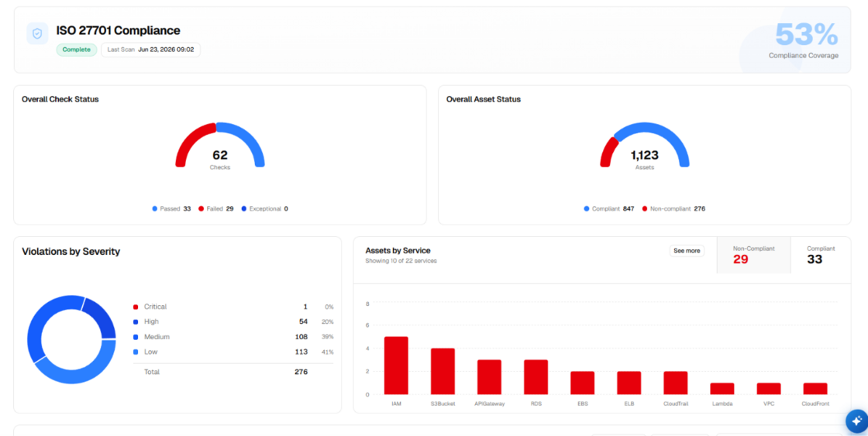The height and width of the screenshot is (436, 868).
Task: Click the See more button
Action: 687,251
